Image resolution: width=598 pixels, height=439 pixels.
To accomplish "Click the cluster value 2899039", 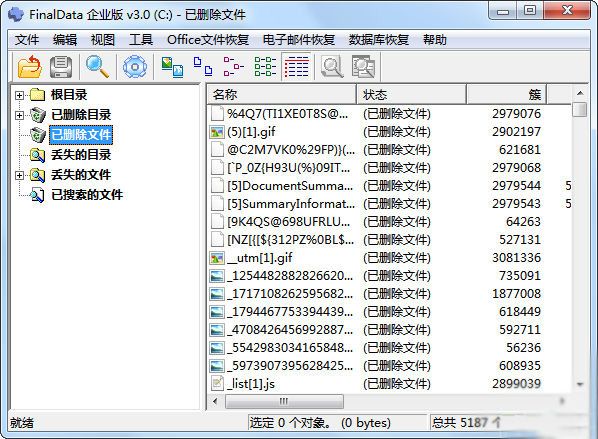I will 516,384.
